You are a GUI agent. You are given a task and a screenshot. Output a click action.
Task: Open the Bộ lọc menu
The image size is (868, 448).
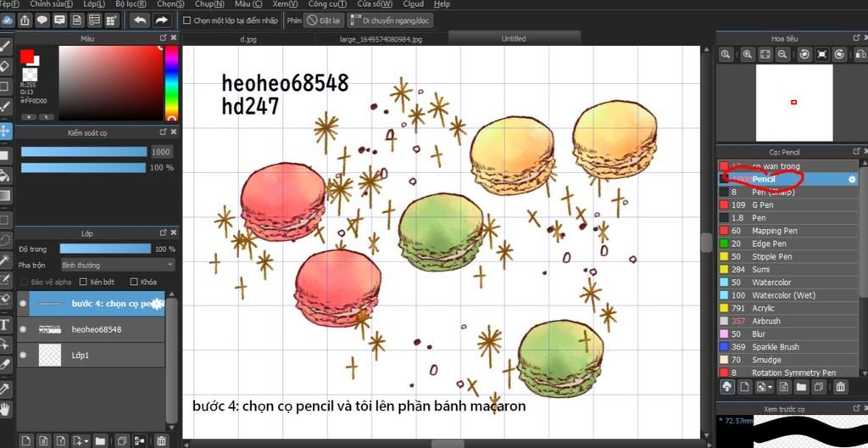click(131, 4)
